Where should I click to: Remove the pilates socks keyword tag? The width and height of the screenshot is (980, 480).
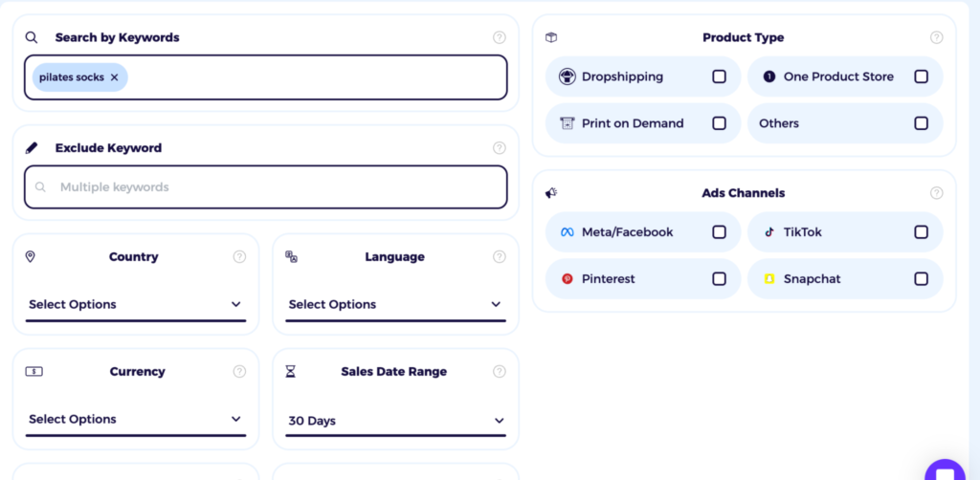click(115, 77)
